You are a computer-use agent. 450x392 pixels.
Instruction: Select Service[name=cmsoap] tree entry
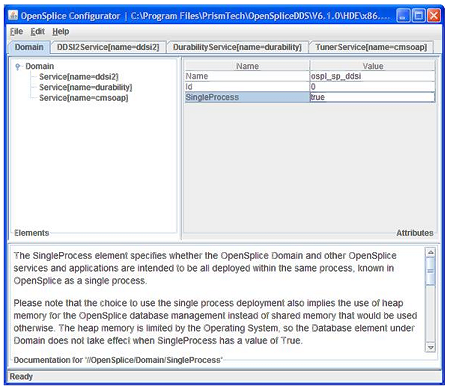pos(84,98)
